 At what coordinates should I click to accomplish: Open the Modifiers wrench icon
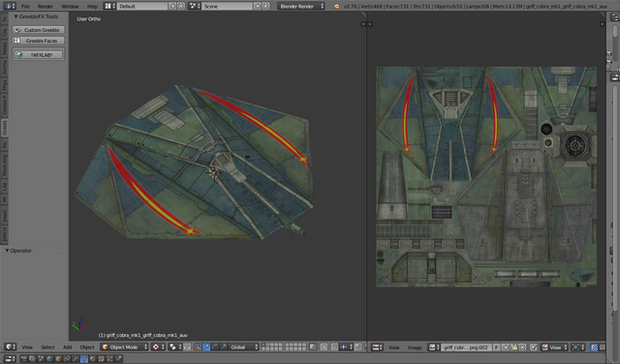click(76, 358)
